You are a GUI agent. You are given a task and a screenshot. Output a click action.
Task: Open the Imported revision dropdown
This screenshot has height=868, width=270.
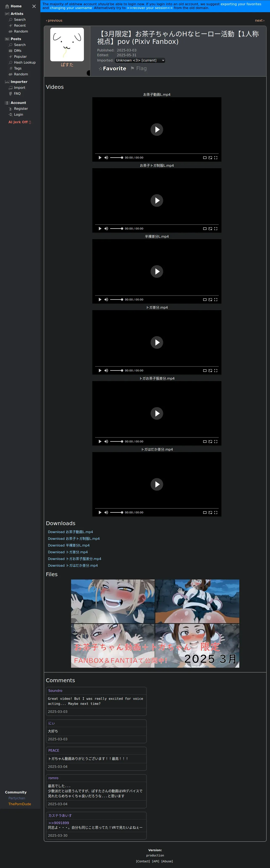pyautogui.click(x=140, y=60)
